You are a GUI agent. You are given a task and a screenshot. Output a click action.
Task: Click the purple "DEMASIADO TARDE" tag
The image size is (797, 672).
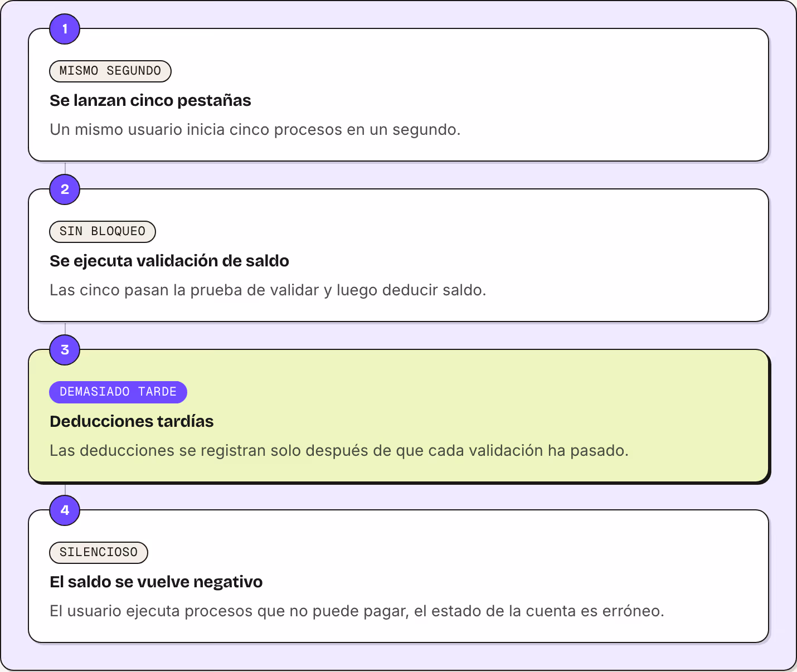click(118, 392)
